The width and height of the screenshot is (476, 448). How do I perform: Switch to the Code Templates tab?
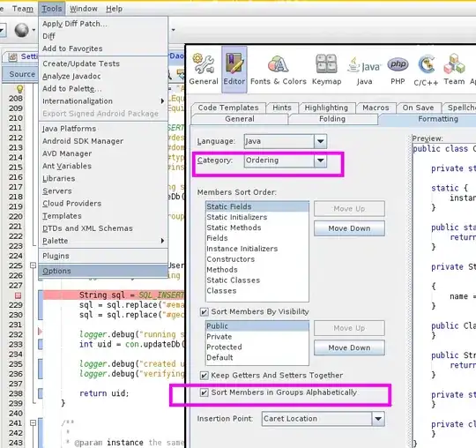tap(228, 108)
